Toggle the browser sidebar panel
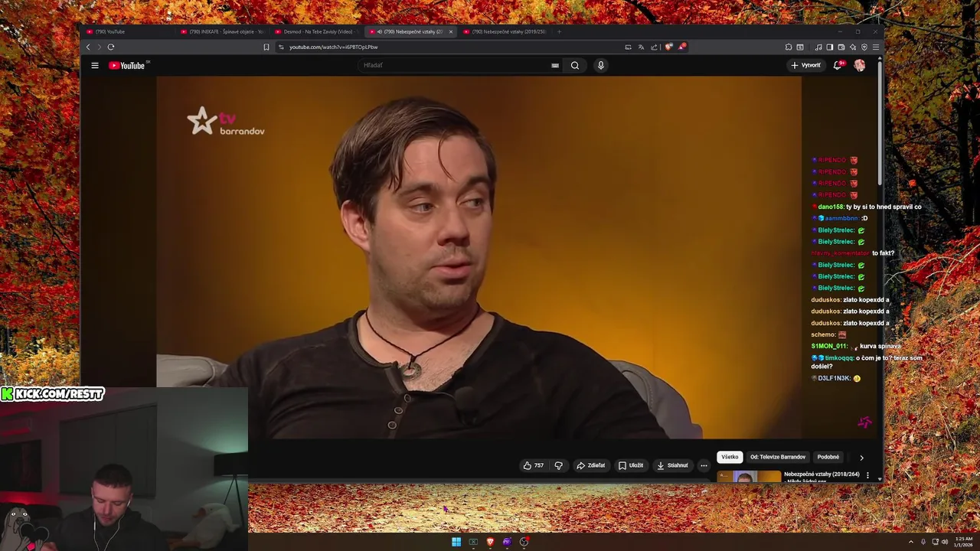The width and height of the screenshot is (980, 551). (830, 47)
